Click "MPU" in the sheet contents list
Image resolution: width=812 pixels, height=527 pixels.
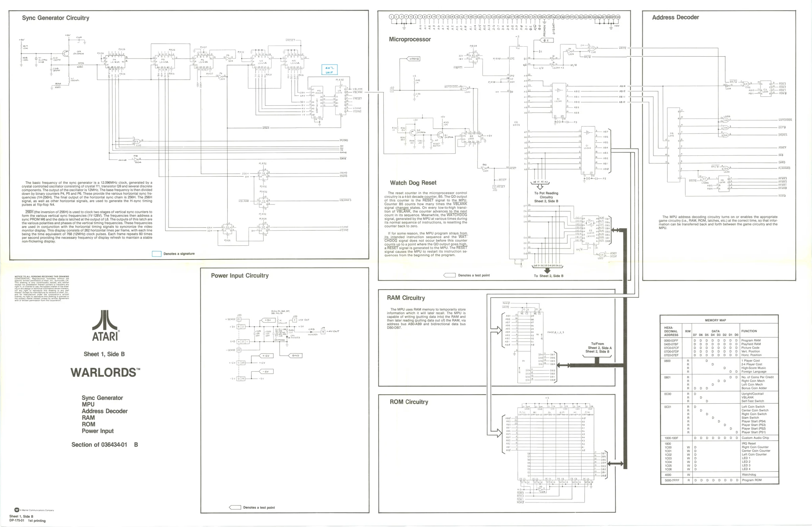[88, 405]
